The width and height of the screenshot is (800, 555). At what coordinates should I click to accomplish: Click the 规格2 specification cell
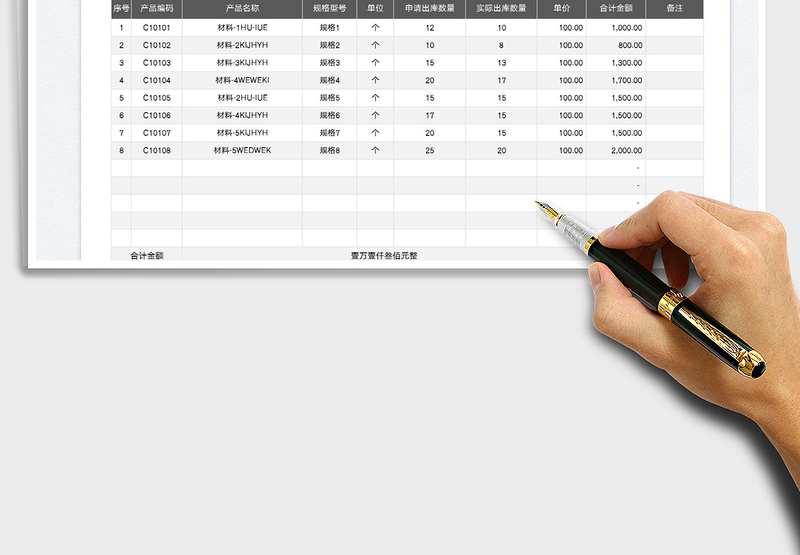click(x=329, y=45)
